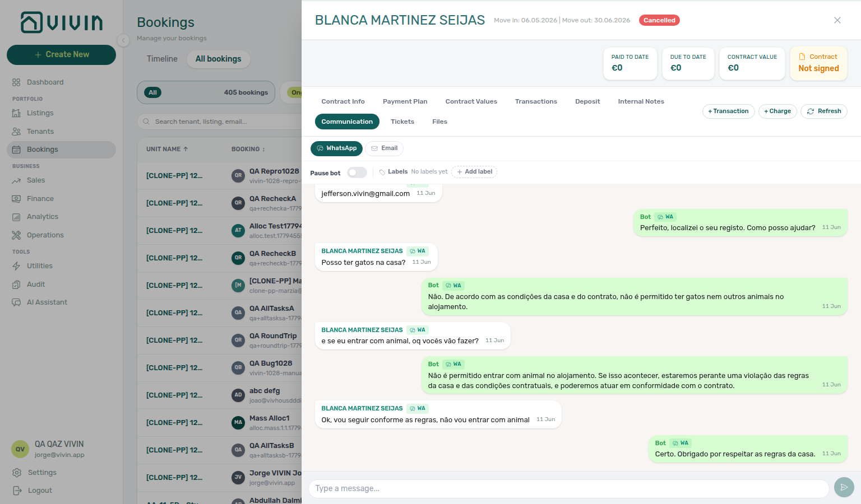The width and height of the screenshot is (861, 504).
Task: Click the jefferson.vivin@gmail.com message
Action: click(x=378, y=193)
